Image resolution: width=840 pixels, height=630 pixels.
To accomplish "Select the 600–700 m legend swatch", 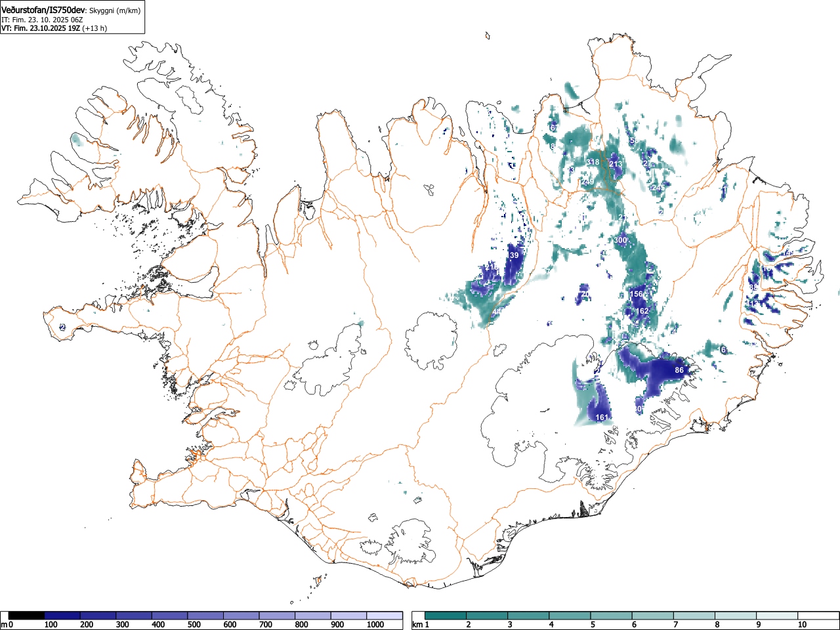I will [x=241, y=616].
